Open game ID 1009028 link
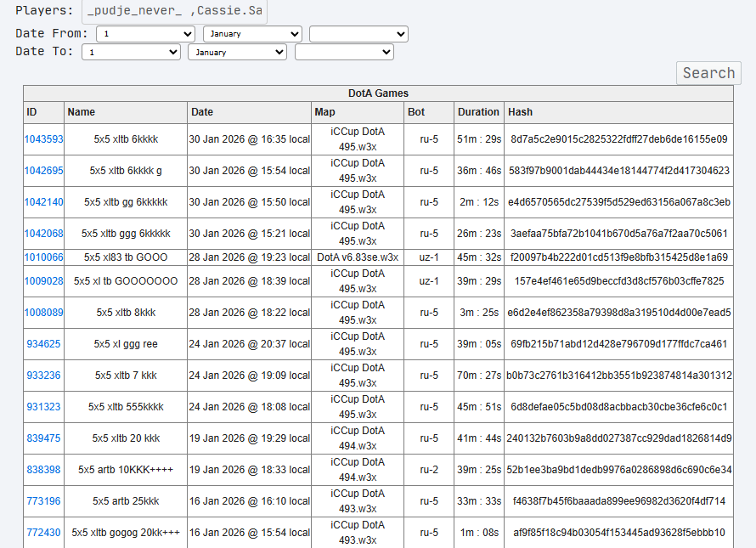Viewport: 756px width, 548px height. (x=44, y=280)
